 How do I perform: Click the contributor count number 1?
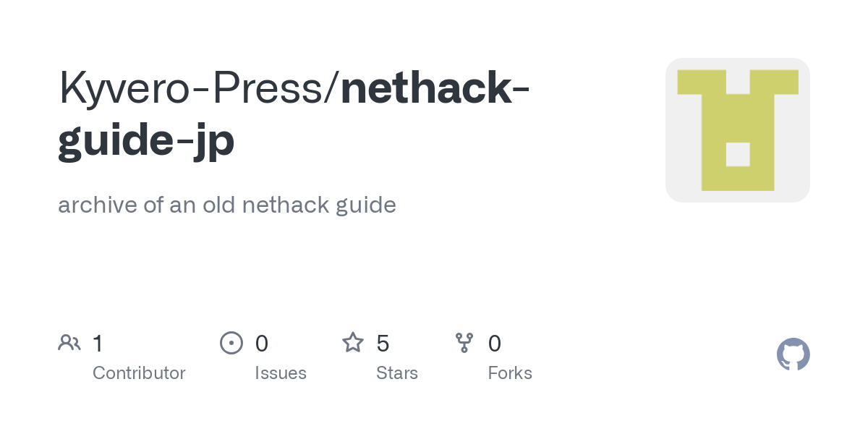click(x=98, y=343)
